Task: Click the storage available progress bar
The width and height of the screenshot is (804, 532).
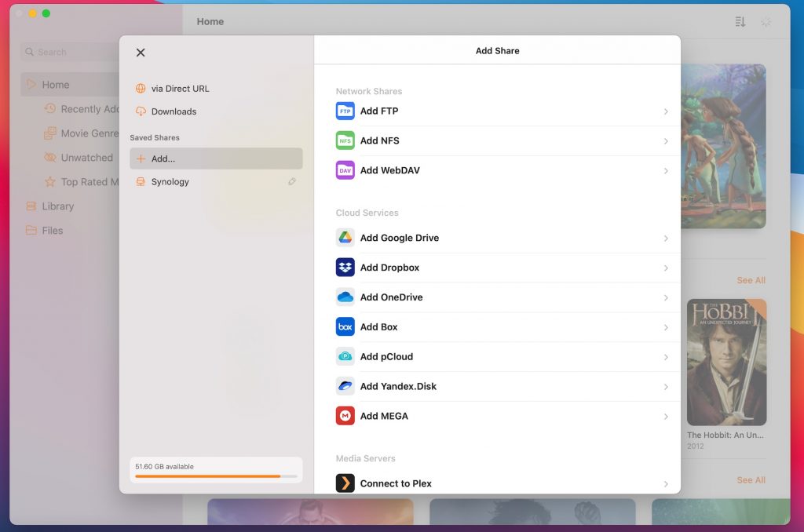Action: (x=216, y=476)
